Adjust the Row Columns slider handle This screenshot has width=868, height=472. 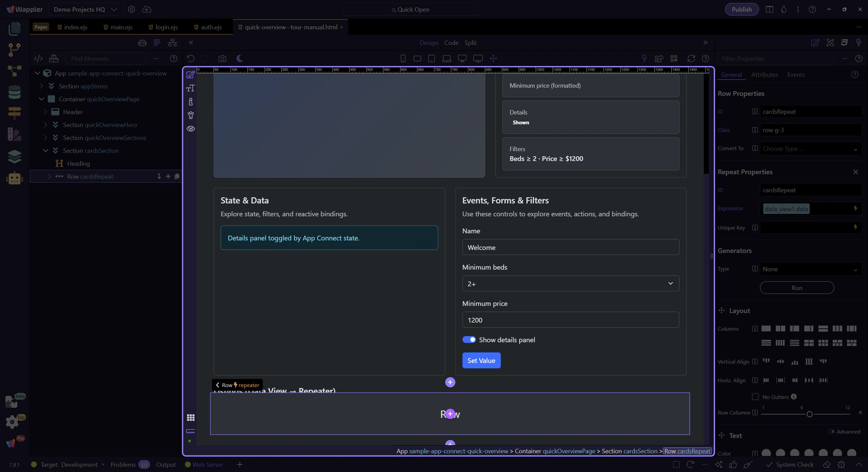[809, 414]
